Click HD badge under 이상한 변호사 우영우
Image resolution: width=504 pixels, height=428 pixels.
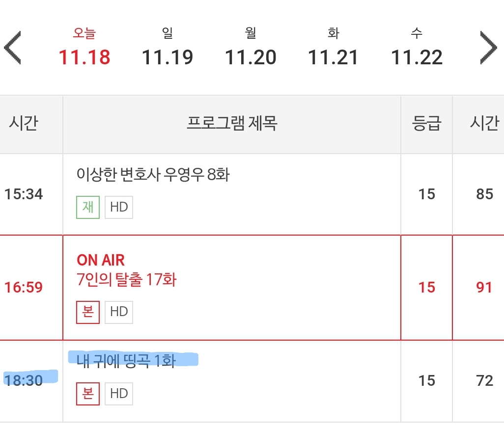pyautogui.click(x=119, y=207)
